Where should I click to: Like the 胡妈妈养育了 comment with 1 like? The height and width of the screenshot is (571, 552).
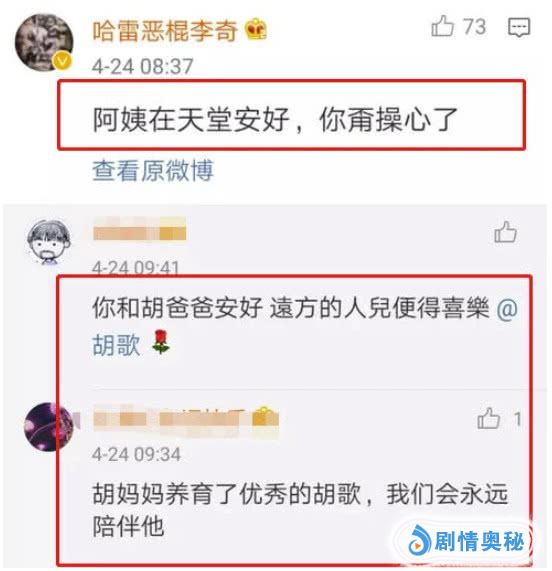click(x=488, y=418)
